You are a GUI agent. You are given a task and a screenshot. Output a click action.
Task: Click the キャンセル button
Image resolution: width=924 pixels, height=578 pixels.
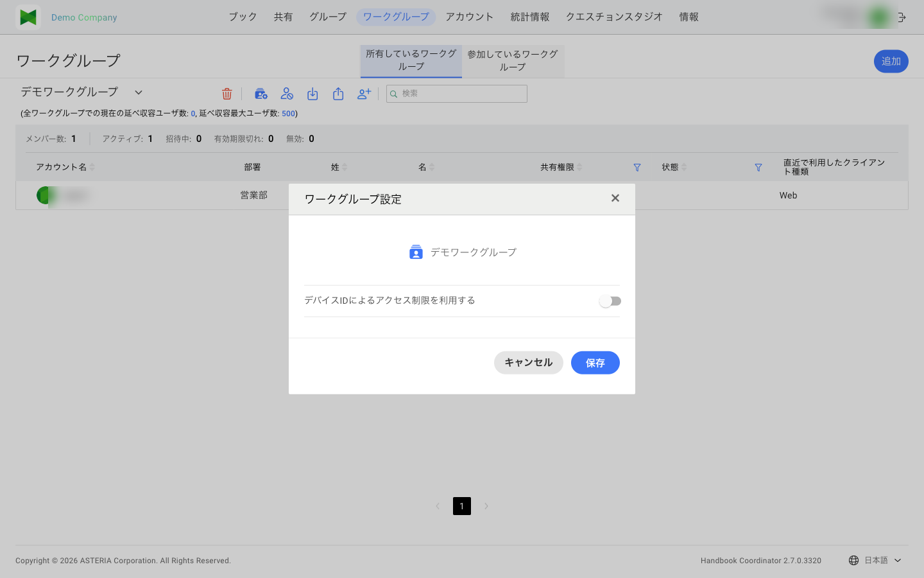(x=529, y=363)
